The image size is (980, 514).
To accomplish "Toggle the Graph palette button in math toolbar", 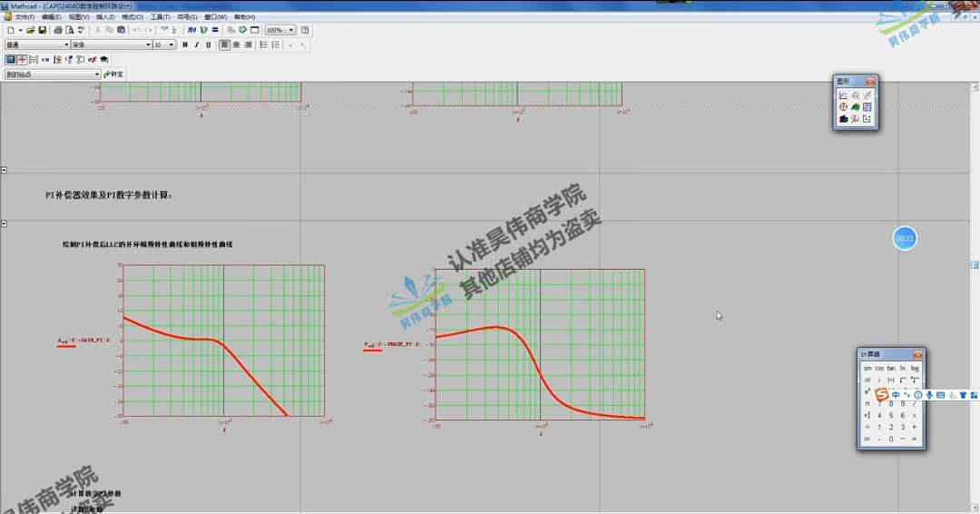I will (22, 59).
